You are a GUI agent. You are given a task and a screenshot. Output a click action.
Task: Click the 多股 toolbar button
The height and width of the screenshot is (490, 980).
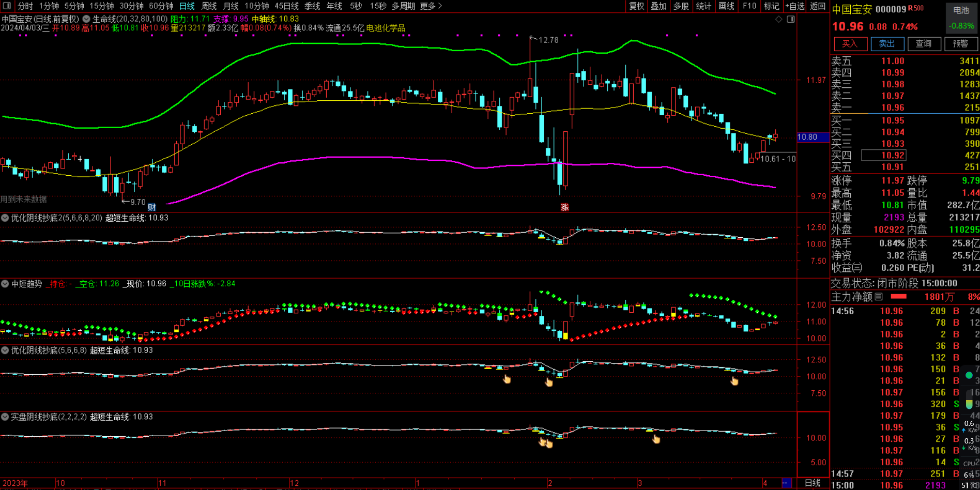pos(681,6)
